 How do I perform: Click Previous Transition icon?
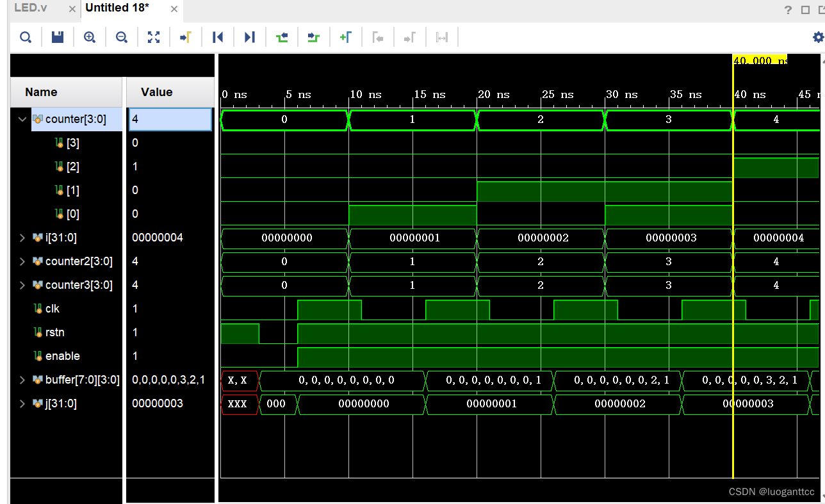[282, 37]
